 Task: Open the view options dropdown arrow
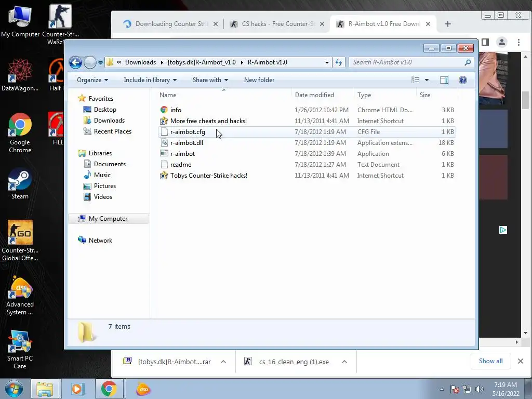pos(427,80)
